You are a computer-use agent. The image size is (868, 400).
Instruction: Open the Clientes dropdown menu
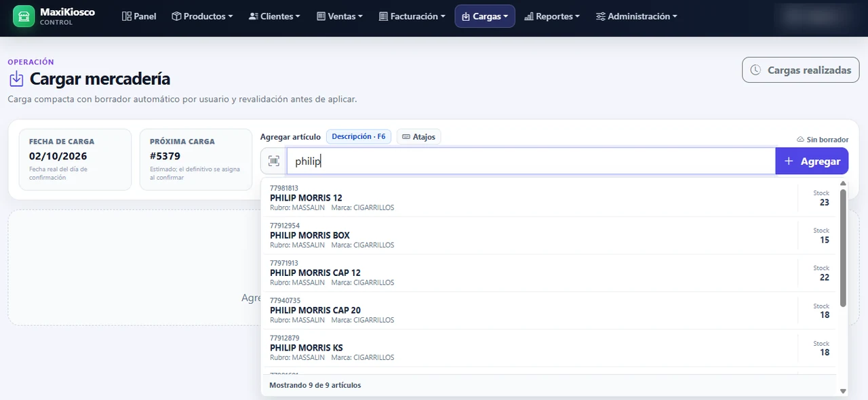click(275, 16)
